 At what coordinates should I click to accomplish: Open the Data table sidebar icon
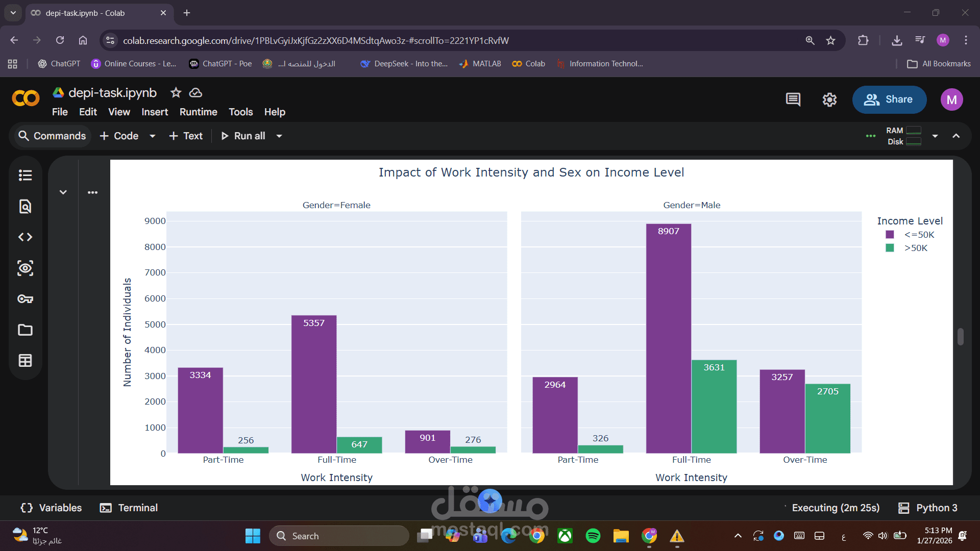click(x=25, y=361)
